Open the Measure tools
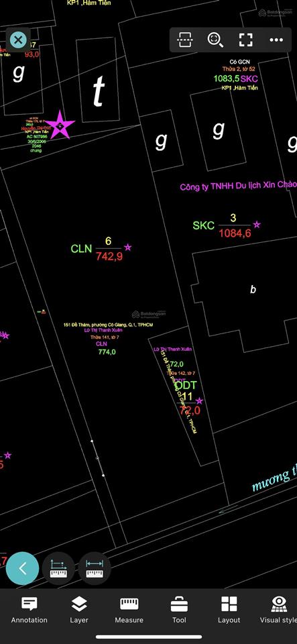Screen dimensions: 297x644 coord(129,610)
